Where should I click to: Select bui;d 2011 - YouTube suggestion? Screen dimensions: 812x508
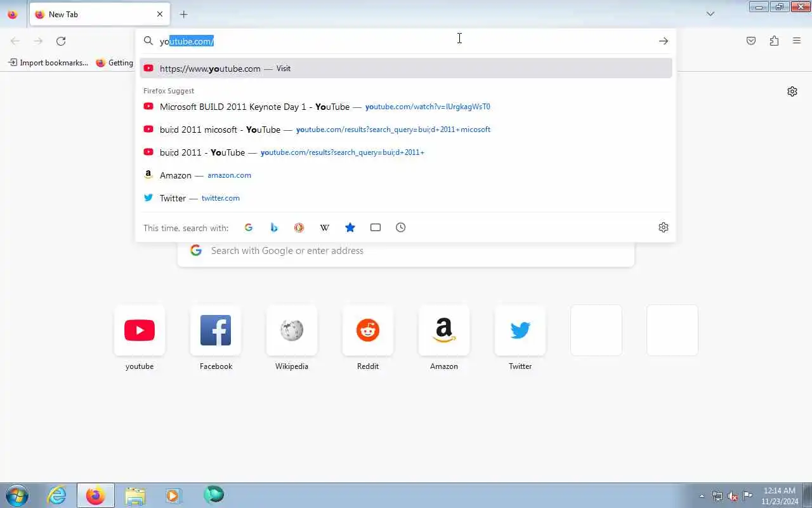pyautogui.click(x=406, y=152)
